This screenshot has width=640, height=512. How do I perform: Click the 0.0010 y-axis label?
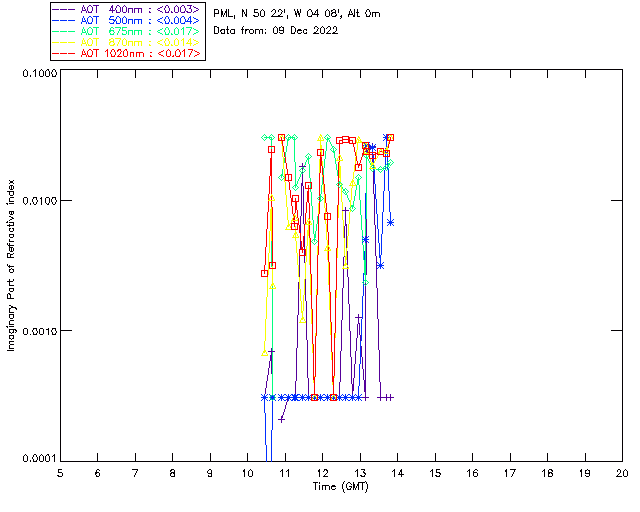39,331
